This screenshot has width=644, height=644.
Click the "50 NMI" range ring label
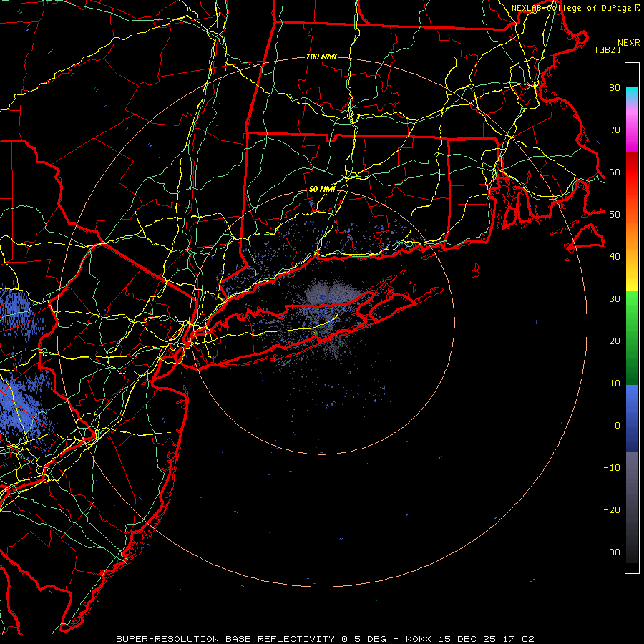(322, 190)
